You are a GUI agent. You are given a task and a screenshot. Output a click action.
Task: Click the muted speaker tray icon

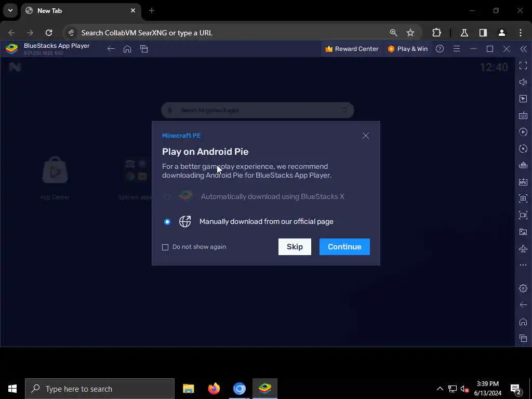(464, 389)
